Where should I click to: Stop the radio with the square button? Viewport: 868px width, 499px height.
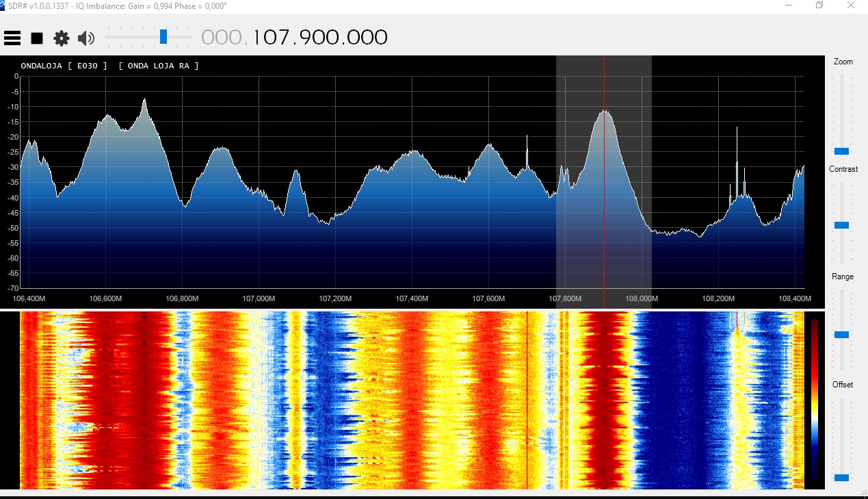(x=37, y=38)
